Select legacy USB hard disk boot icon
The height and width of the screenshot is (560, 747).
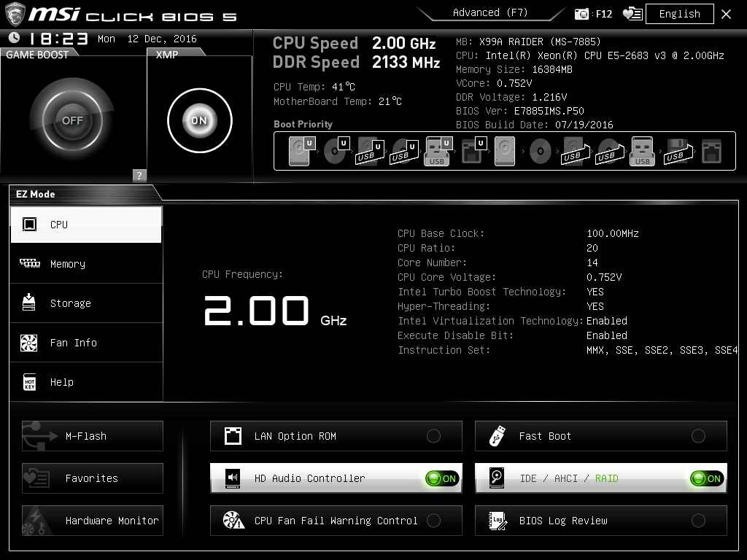[x=575, y=152]
